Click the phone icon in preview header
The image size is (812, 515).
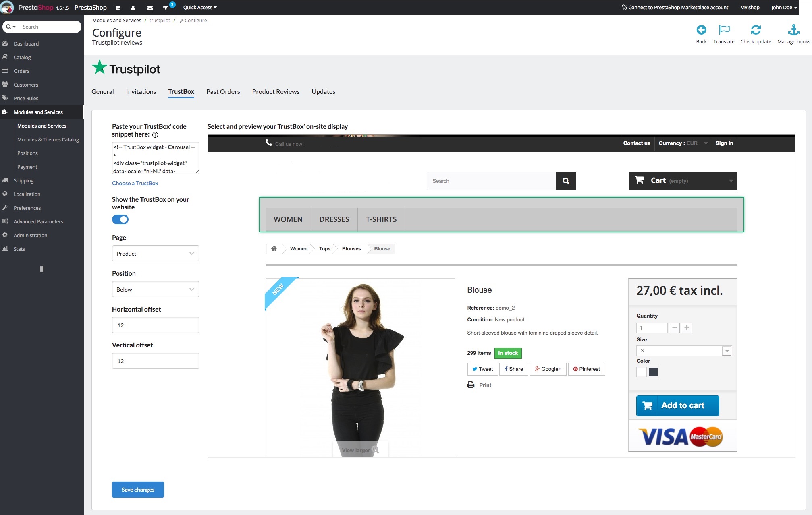[x=269, y=143]
